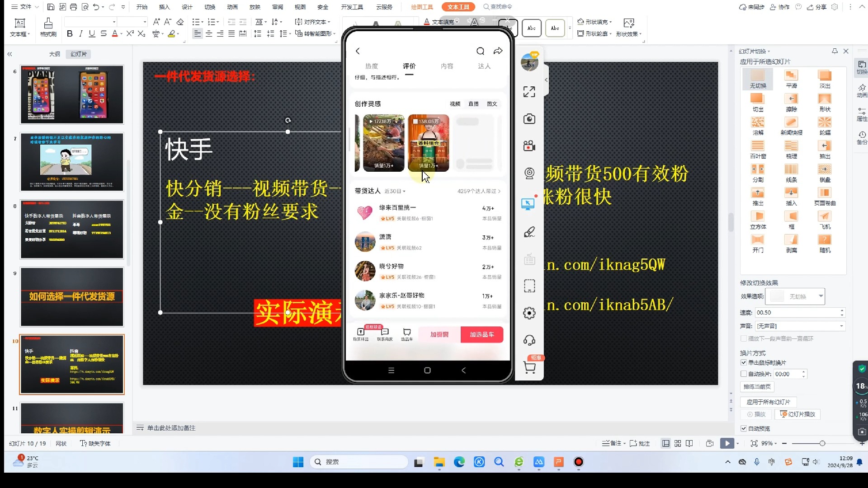Switch to slide sorter view icon
The width and height of the screenshot is (868, 488).
coord(678,443)
